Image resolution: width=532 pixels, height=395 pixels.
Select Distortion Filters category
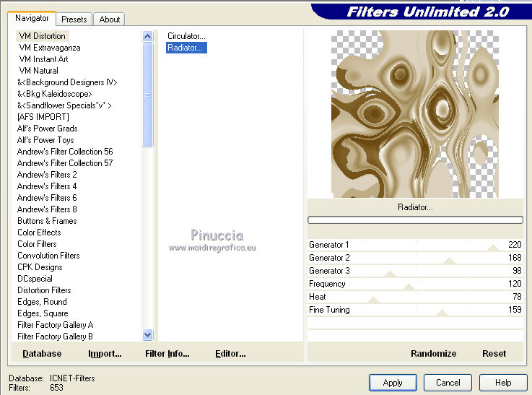pyautogui.click(x=44, y=290)
